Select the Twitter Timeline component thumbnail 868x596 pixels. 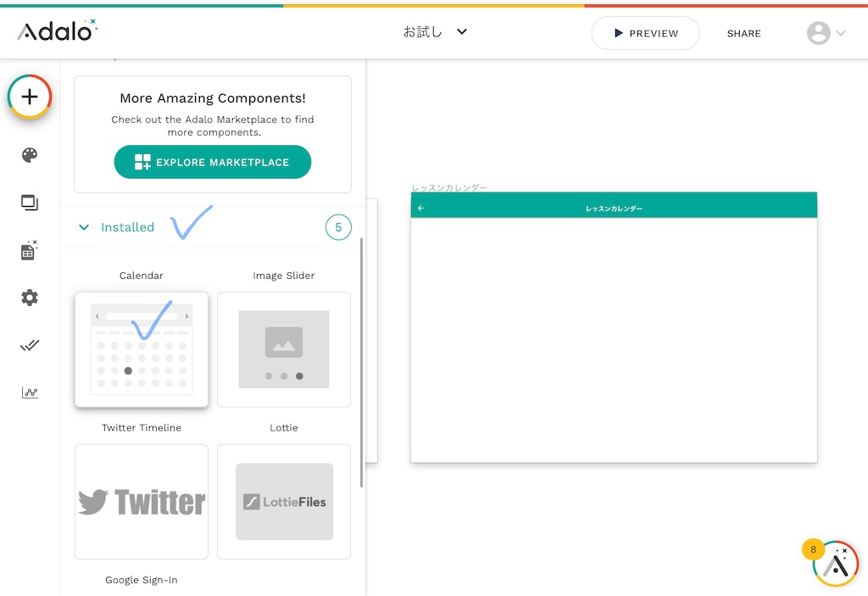point(142,501)
